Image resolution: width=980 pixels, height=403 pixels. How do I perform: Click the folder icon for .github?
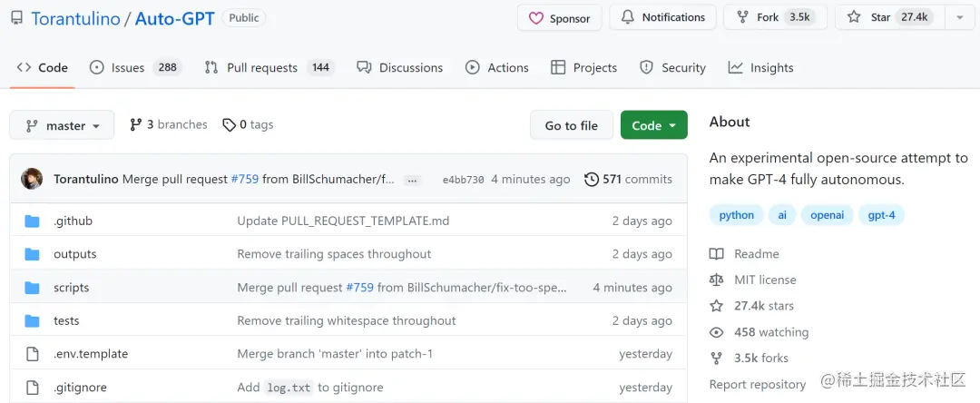click(32, 221)
